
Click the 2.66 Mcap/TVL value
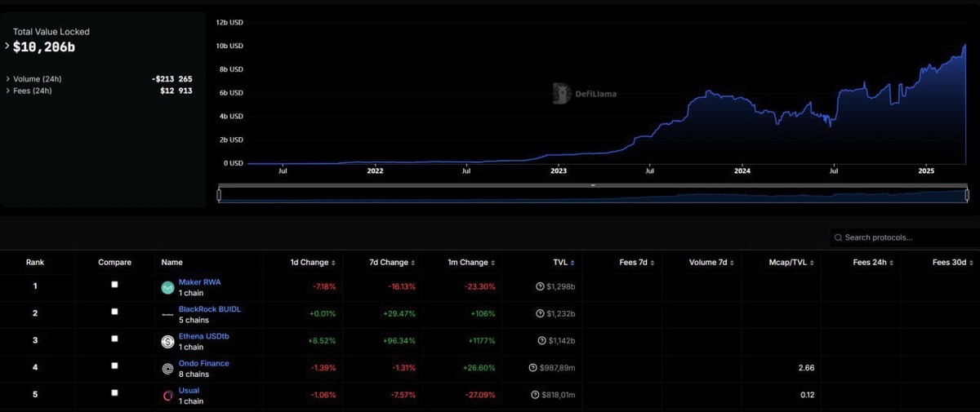[805, 368]
